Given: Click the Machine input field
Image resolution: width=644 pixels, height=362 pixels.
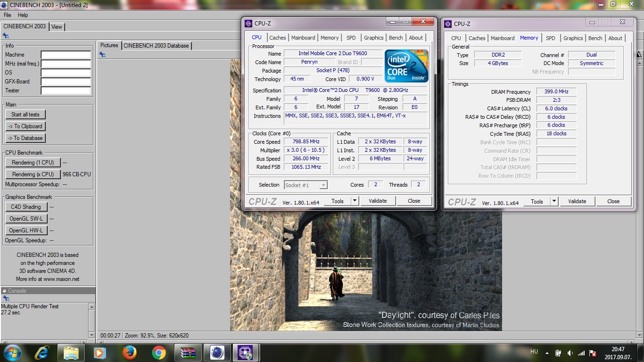Looking at the screenshot, I should (x=66, y=55).
